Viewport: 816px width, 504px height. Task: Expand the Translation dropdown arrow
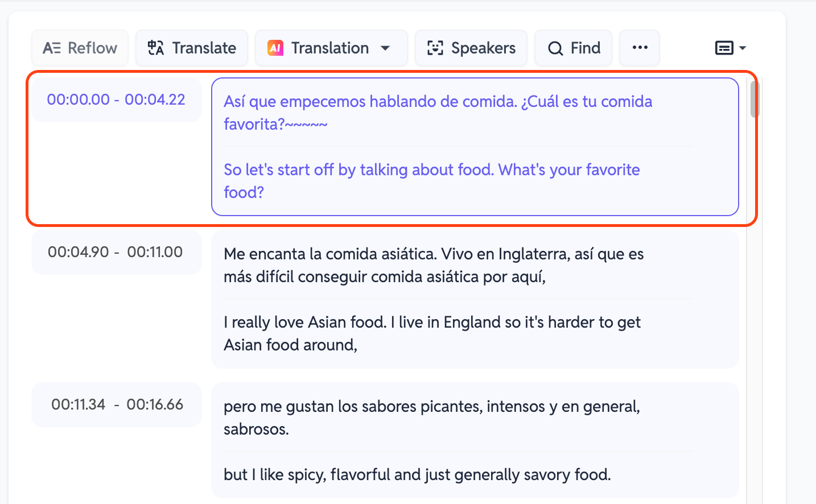click(385, 48)
